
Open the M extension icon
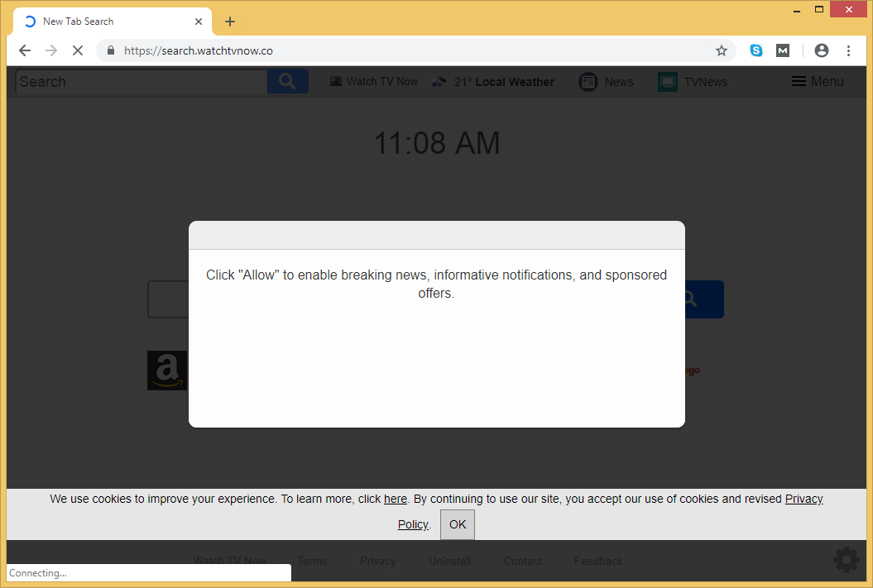click(x=783, y=50)
